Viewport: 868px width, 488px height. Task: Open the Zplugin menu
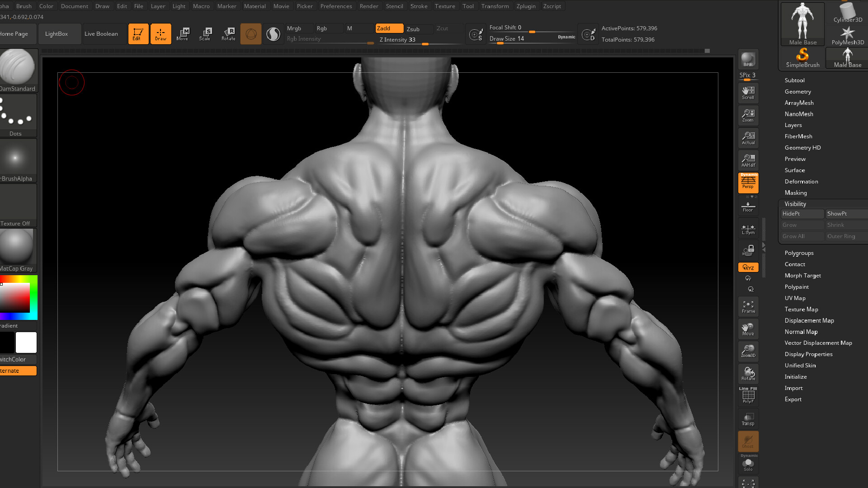[526, 6]
